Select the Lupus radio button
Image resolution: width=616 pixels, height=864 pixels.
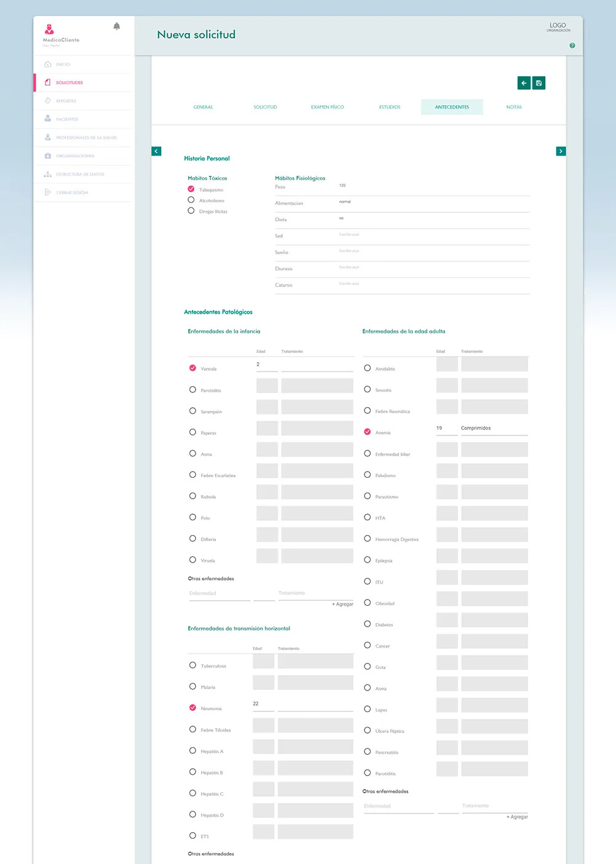point(368,709)
